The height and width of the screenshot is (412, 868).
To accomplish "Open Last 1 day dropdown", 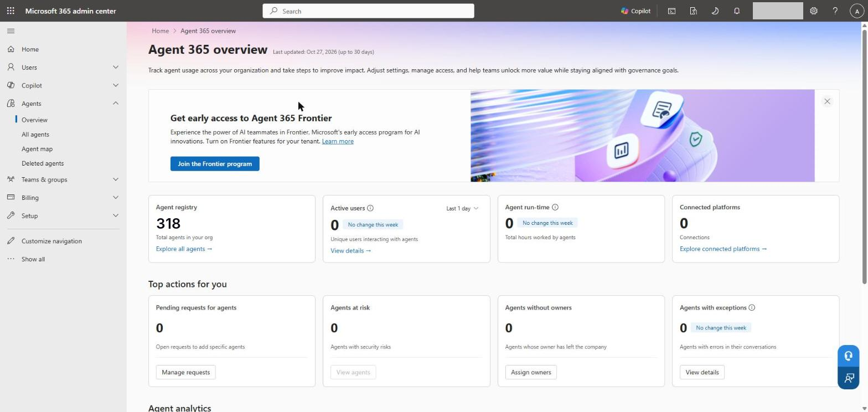I will (462, 208).
